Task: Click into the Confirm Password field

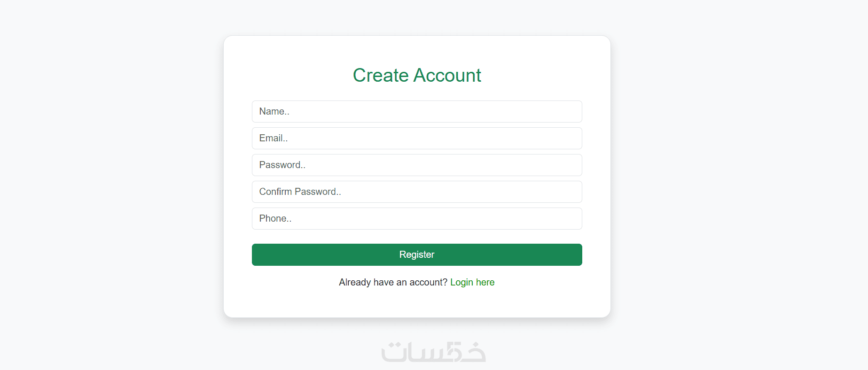Action: point(417,192)
